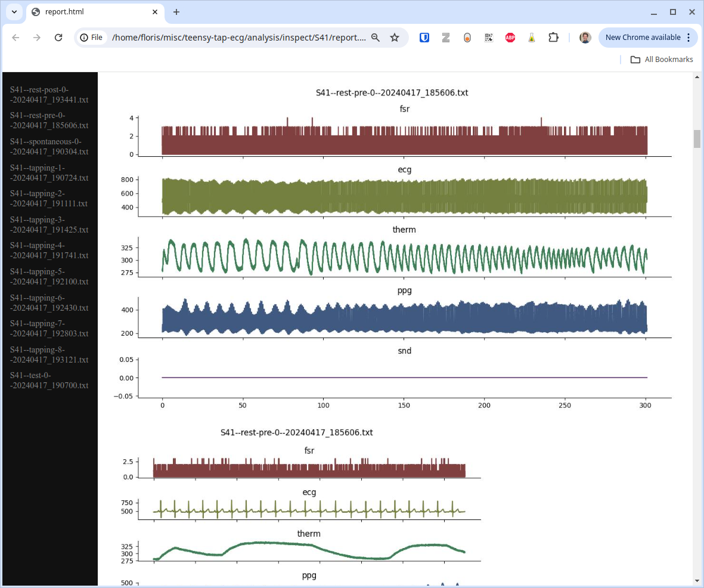Open the Chrome three-dot menu
Image resolution: width=704 pixels, height=588 pixels.
pyautogui.click(x=689, y=38)
